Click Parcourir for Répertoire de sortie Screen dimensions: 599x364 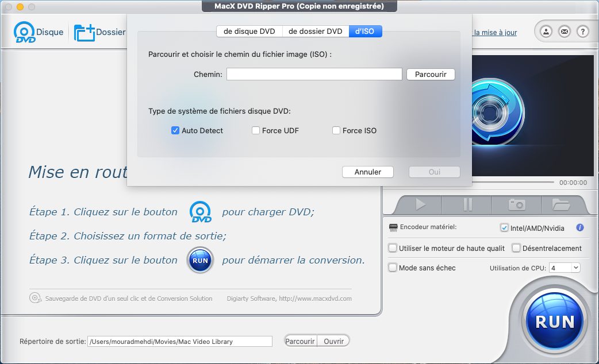300,341
